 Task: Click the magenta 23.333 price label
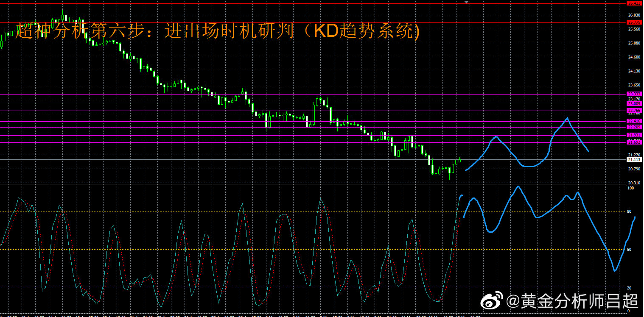click(634, 94)
